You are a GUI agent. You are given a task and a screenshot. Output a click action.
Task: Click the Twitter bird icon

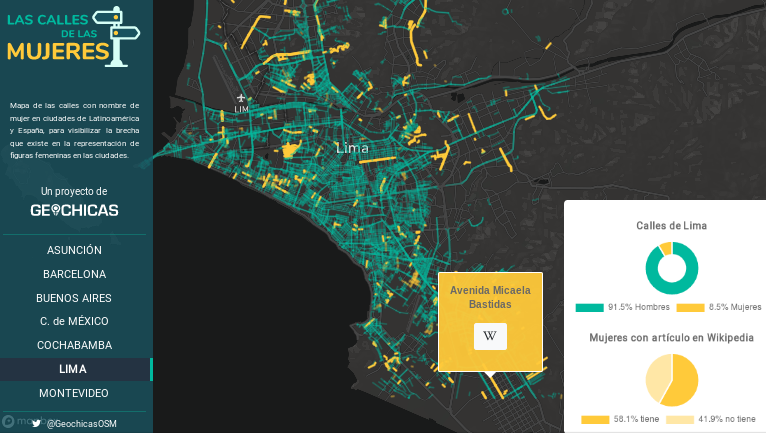coord(37,423)
